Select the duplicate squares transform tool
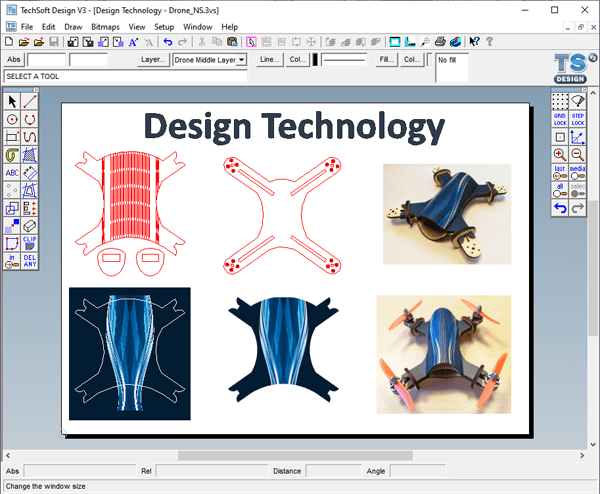This screenshot has height=494, width=600. click(12, 208)
